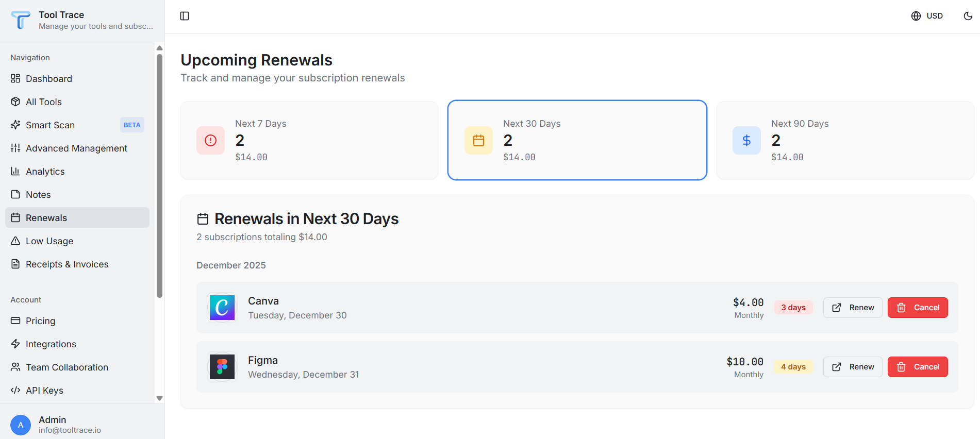Click the Tool Trace logo icon
Screen dimensions: 980x439
[21, 20]
